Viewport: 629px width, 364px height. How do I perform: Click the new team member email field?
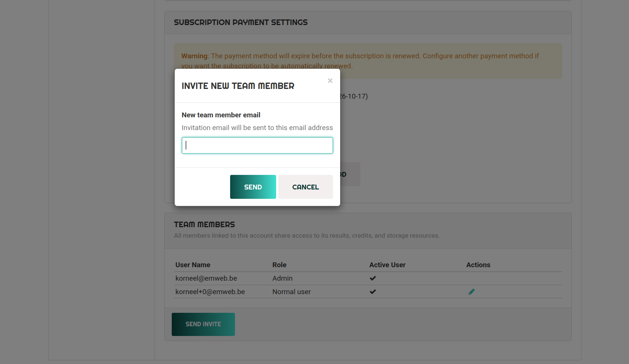click(257, 145)
